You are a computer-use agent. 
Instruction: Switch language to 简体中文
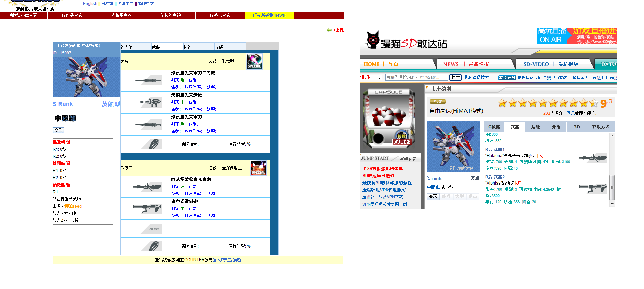pos(125,4)
